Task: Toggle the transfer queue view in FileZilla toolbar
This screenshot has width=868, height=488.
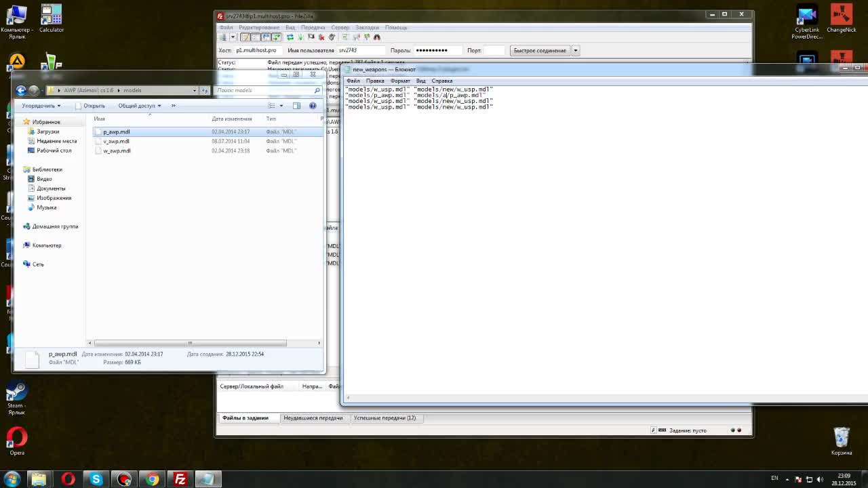Action: (276, 37)
